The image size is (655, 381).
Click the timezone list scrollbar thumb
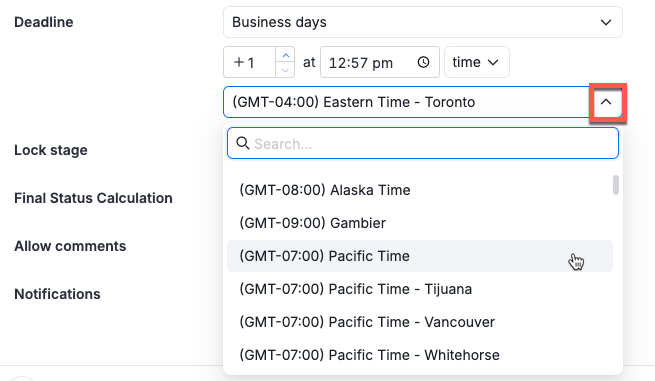(616, 185)
